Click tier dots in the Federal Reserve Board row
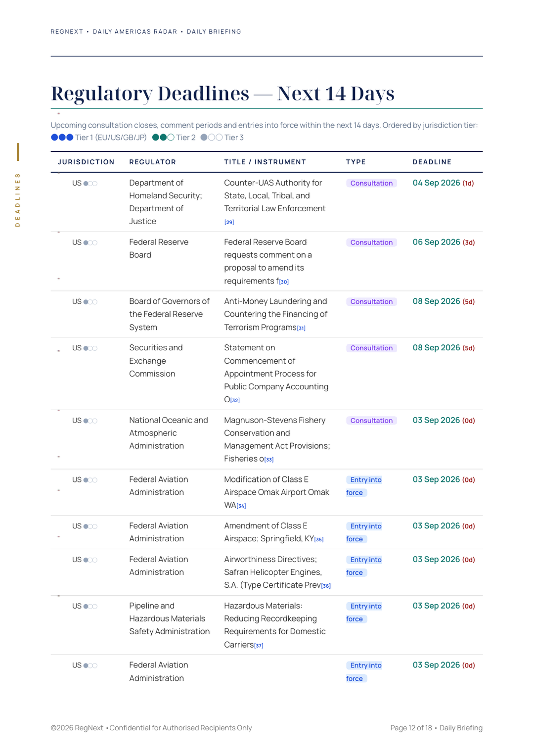This screenshot has width=534, height=756. point(90,243)
